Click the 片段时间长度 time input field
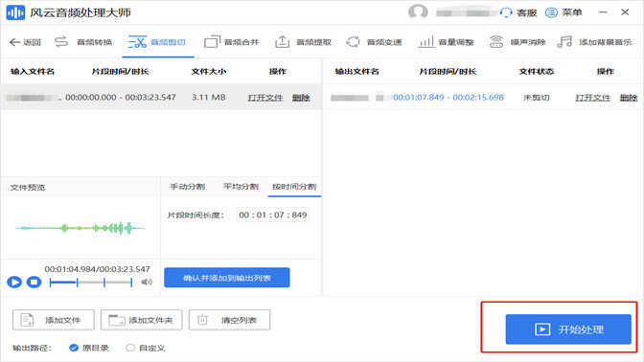 (273, 215)
